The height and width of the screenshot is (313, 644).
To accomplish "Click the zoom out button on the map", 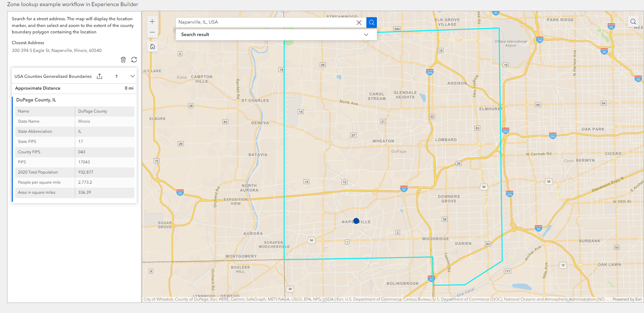I will coord(152,32).
